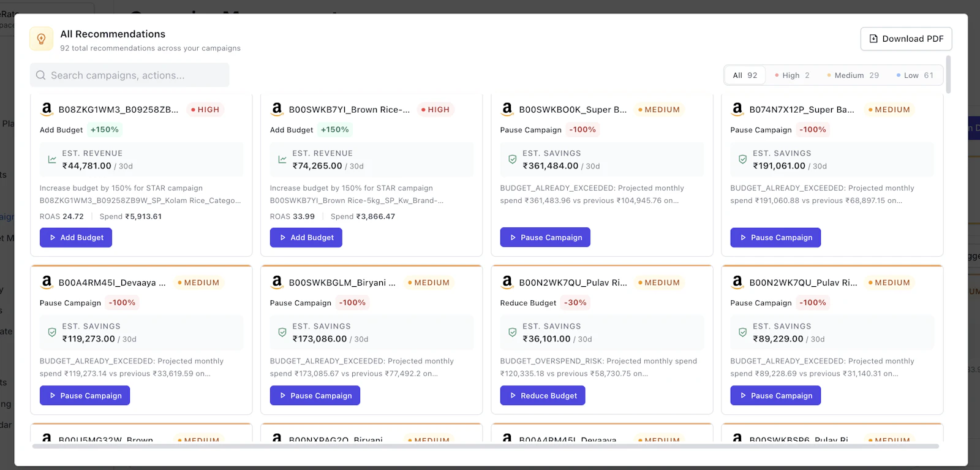This screenshot has height=470, width=980.
Task: Add Budget for B00SWKB7YI Brown Rice campaign
Action: [x=306, y=237]
